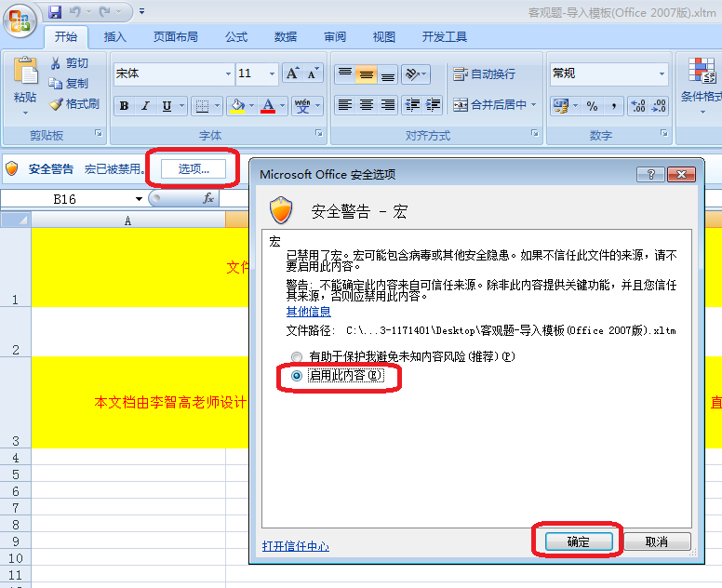Open the 剪贴板 group dialog launcher

pyautogui.click(x=98, y=133)
